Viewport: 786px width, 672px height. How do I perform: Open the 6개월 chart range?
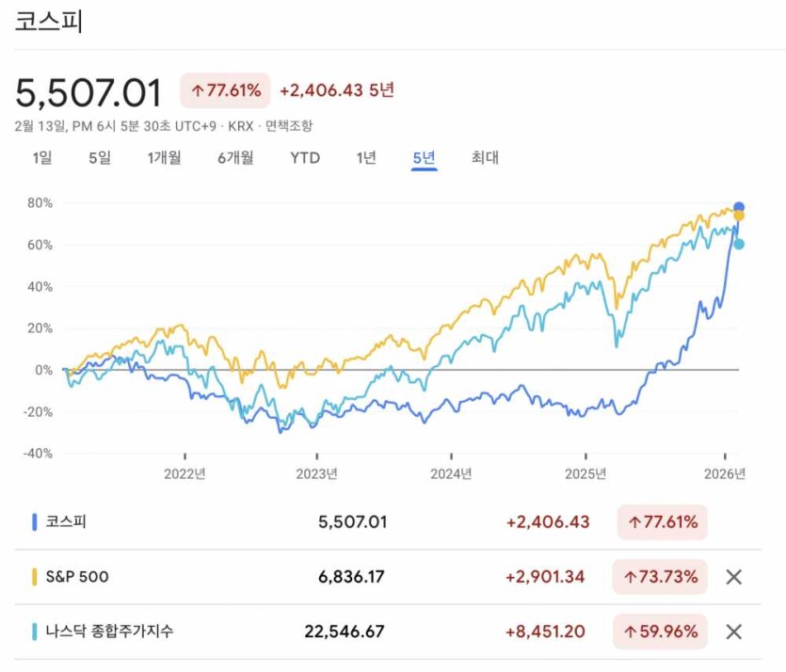(235, 158)
